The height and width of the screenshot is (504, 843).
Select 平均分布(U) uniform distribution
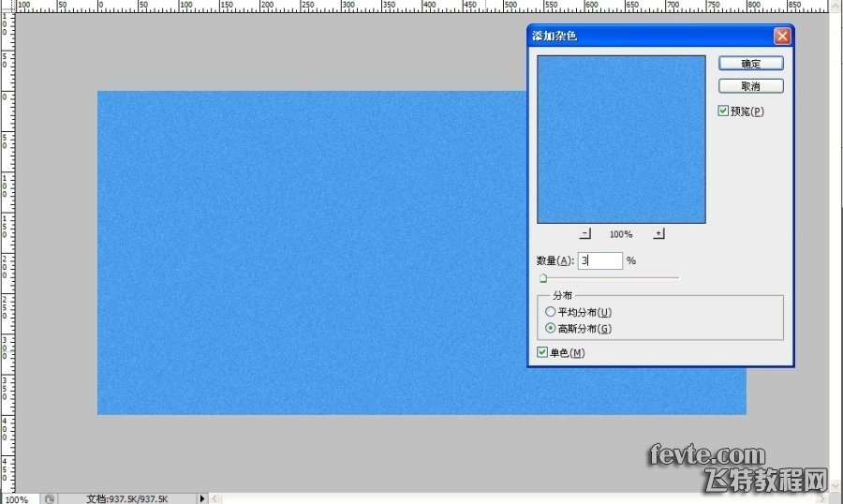point(550,311)
